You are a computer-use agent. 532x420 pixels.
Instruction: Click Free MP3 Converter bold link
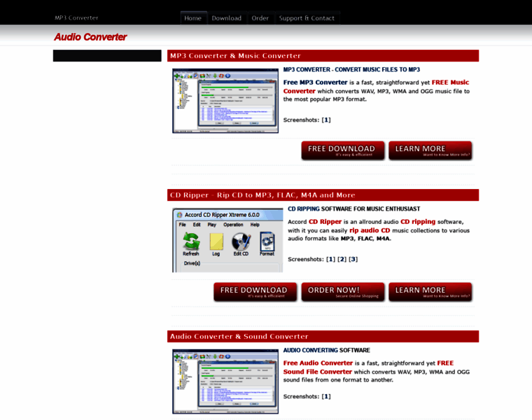pyautogui.click(x=315, y=83)
